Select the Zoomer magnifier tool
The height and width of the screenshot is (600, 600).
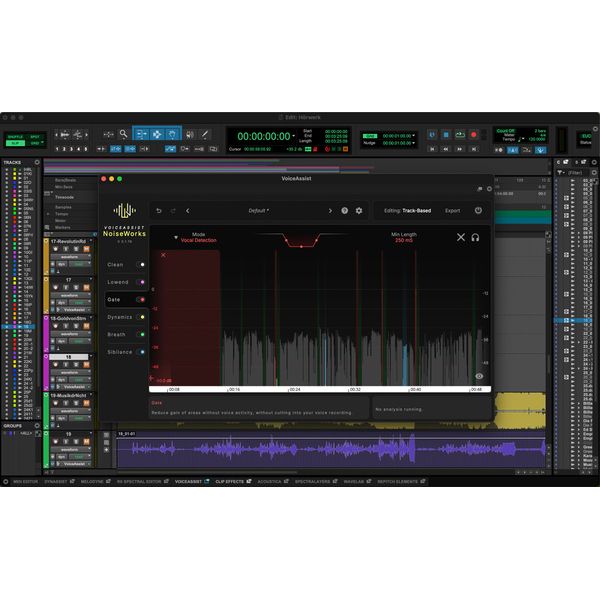123,134
